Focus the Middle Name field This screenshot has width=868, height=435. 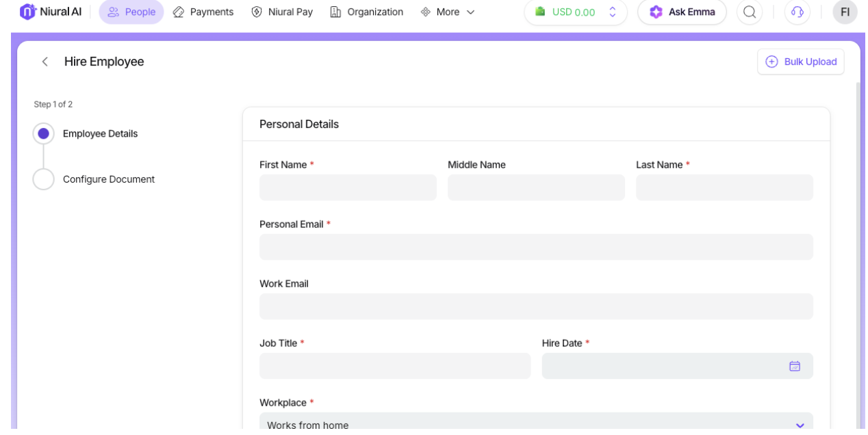click(536, 187)
